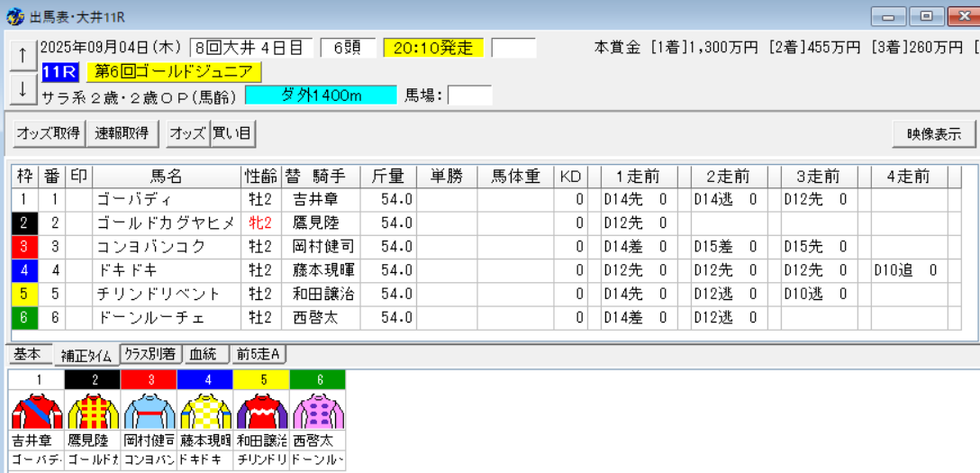The height and width of the screenshot is (473, 980).
Task: Click the up arrow race navigation button
Action: [x=23, y=56]
